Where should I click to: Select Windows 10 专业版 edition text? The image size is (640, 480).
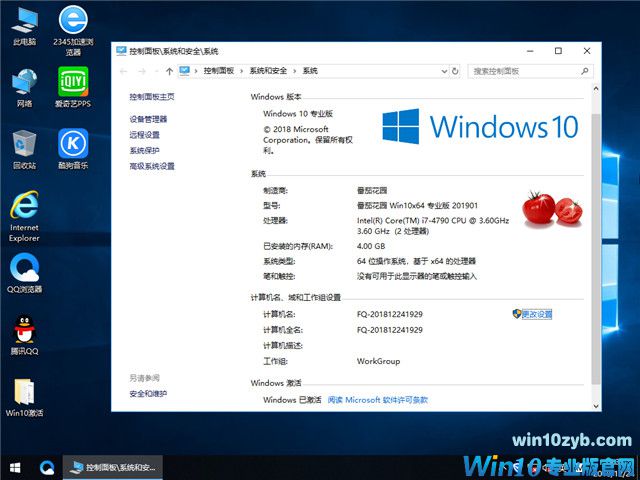click(x=298, y=113)
